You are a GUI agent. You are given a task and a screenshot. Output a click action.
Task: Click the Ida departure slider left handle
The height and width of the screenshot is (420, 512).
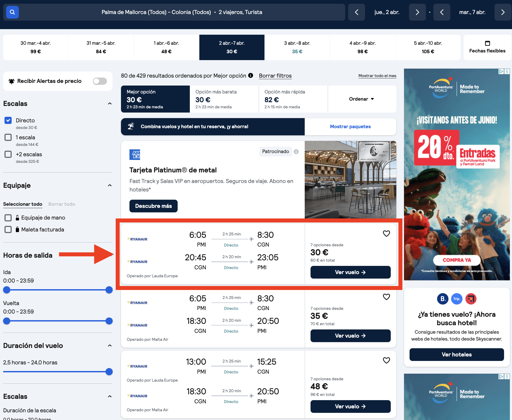point(7,290)
